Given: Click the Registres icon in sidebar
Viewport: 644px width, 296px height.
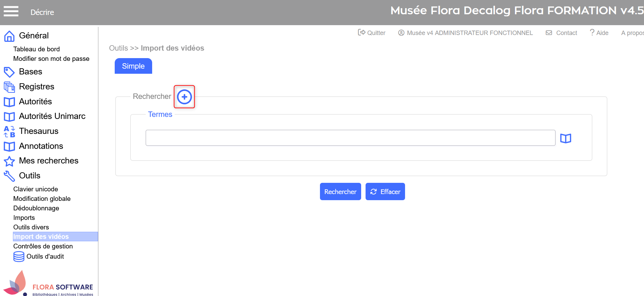Looking at the screenshot, I should [9, 87].
